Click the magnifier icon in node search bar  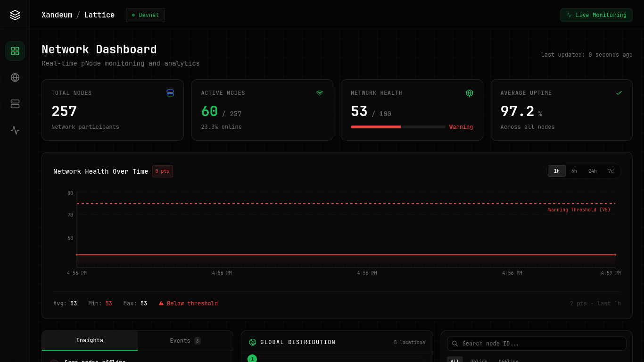point(454,344)
